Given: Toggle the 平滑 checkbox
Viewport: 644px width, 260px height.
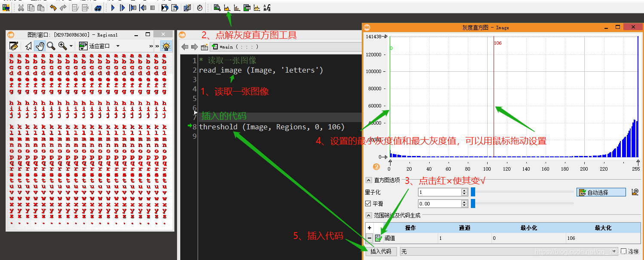Looking at the screenshot, I should point(368,204).
